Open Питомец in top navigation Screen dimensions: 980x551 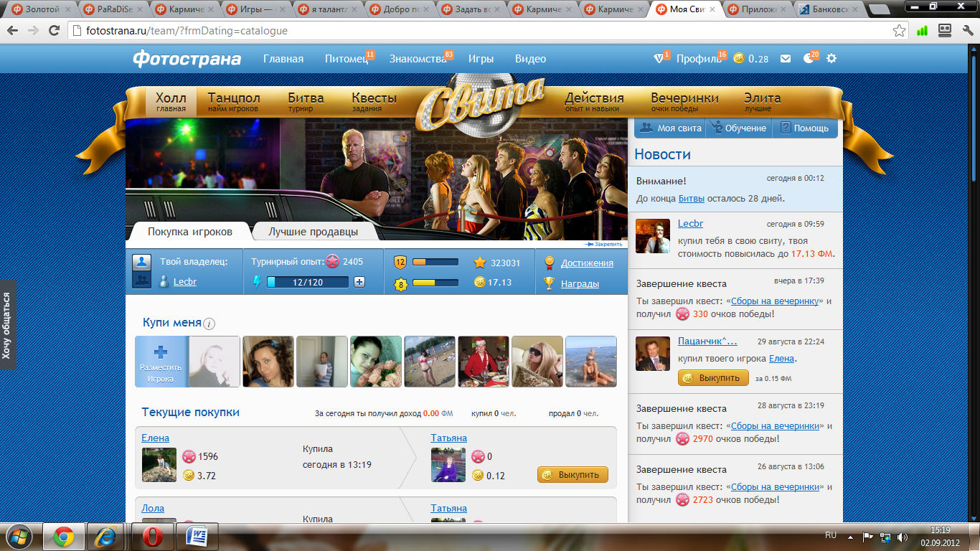point(347,59)
